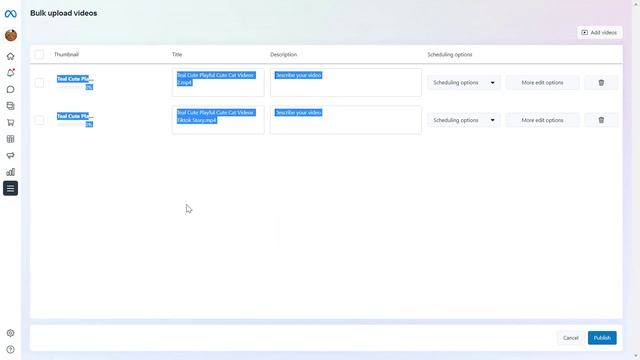The height and width of the screenshot is (360, 640).
Task: Click the Scheduling options column header
Action: pos(449,54)
